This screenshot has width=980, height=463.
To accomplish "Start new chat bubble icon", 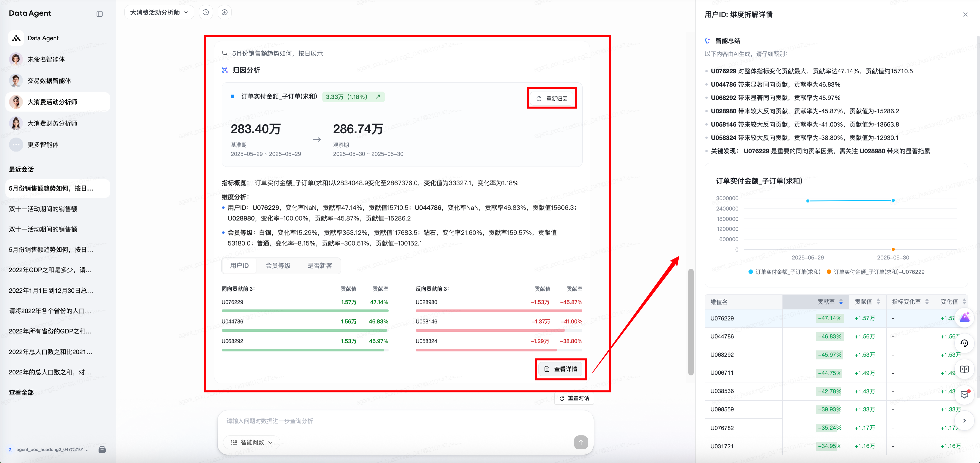I will [x=224, y=13].
